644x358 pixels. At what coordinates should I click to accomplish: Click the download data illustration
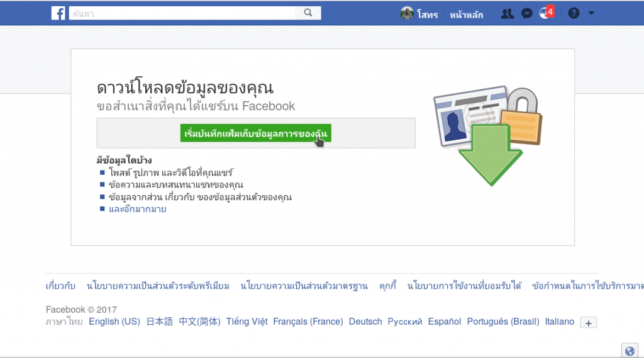[488, 136]
